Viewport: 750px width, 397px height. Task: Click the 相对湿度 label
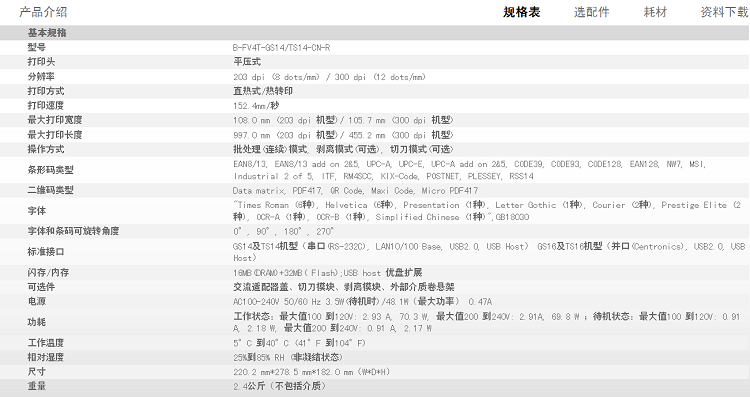[46, 357]
